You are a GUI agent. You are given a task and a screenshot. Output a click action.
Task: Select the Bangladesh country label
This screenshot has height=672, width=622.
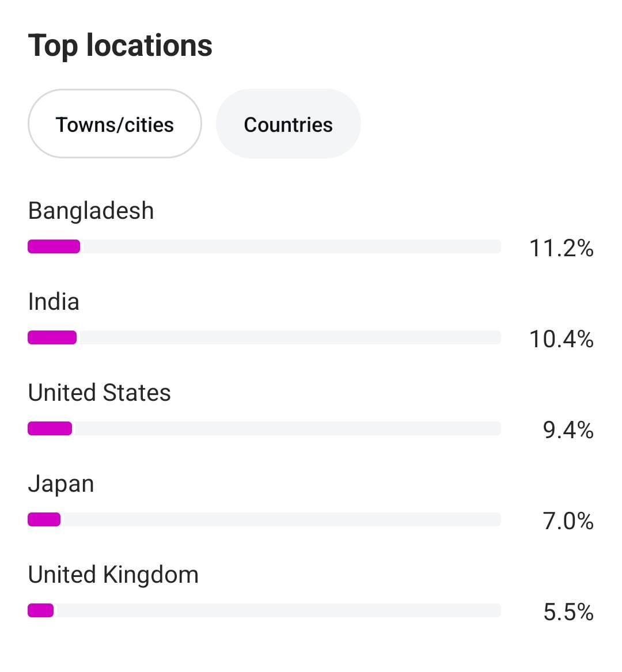(91, 211)
